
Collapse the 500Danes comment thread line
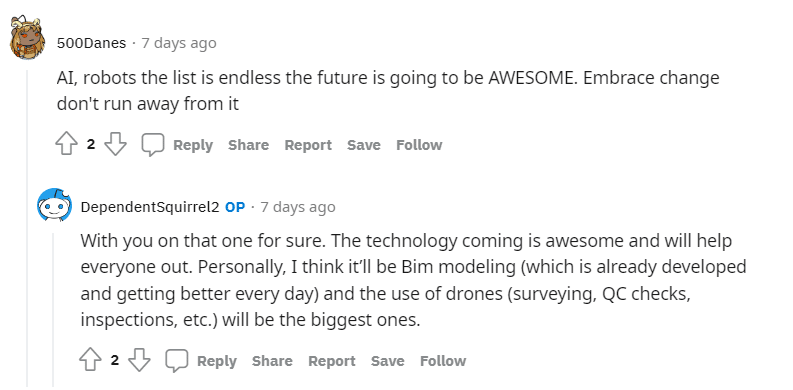[27, 228]
